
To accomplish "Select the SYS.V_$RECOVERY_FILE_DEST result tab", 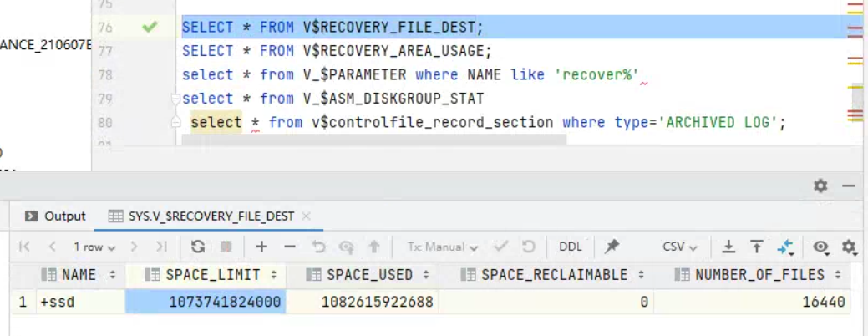I will [211, 216].
